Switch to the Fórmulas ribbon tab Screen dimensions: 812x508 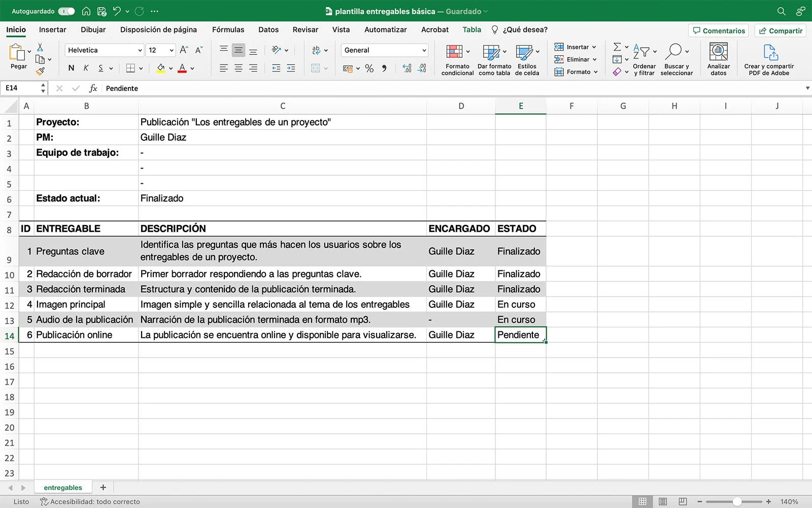228,29
